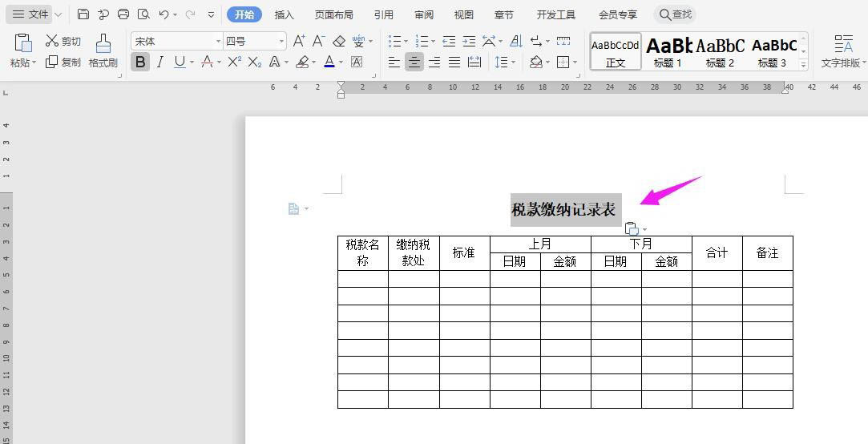Toggle center alignment

(414, 62)
